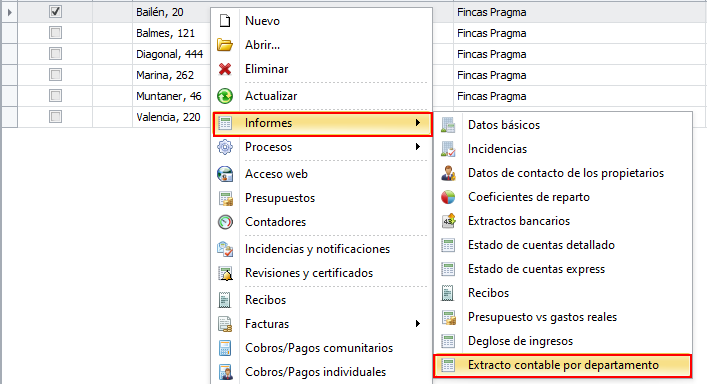Click the red X Eliminar icon

(225, 69)
